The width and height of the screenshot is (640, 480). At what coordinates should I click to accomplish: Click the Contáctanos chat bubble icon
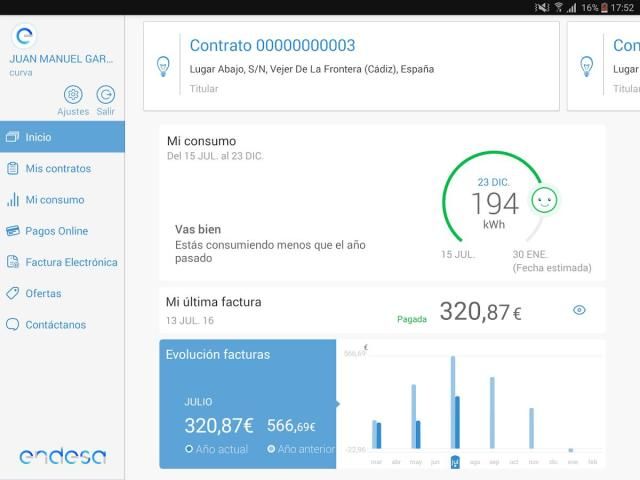[x=13, y=324]
